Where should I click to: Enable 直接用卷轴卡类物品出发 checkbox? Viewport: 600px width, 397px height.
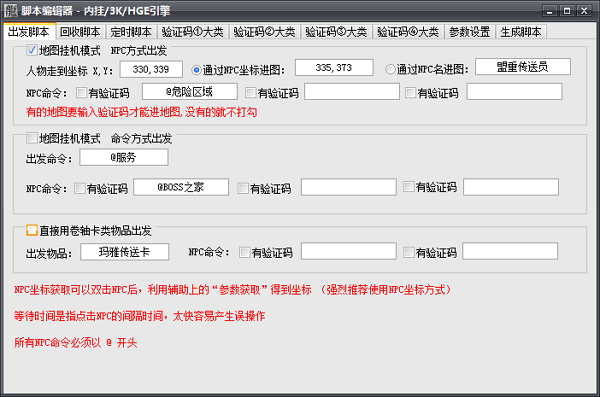(32, 230)
